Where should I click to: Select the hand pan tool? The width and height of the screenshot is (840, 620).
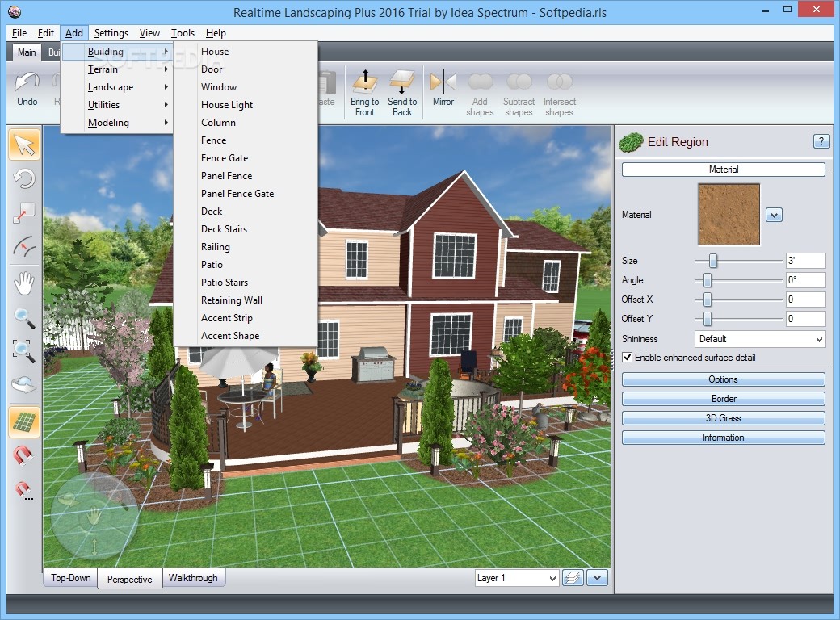click(x=24, y=283)
